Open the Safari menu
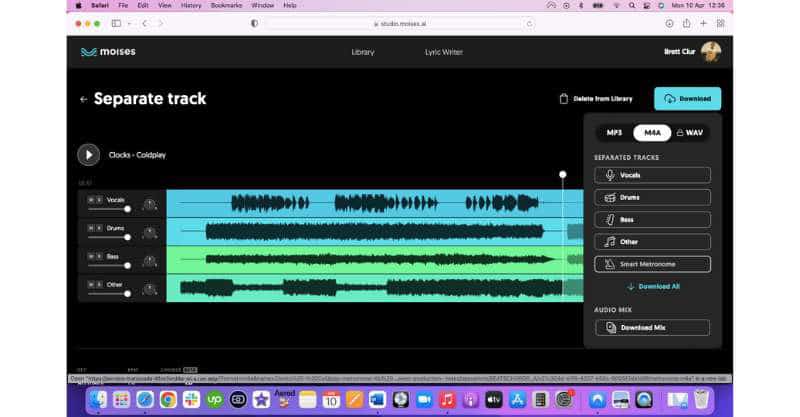The height and width of the screenshot is (417, 800). (100, 5)
